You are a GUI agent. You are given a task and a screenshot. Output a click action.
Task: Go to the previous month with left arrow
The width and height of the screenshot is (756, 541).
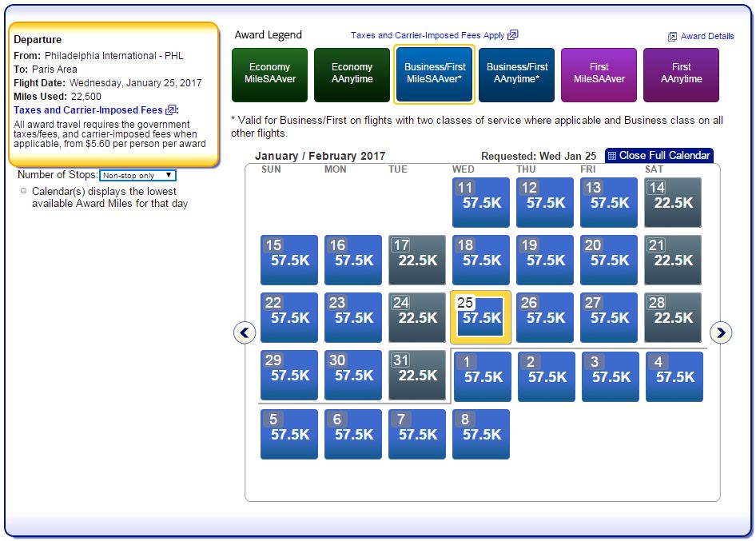click(245, 332)
